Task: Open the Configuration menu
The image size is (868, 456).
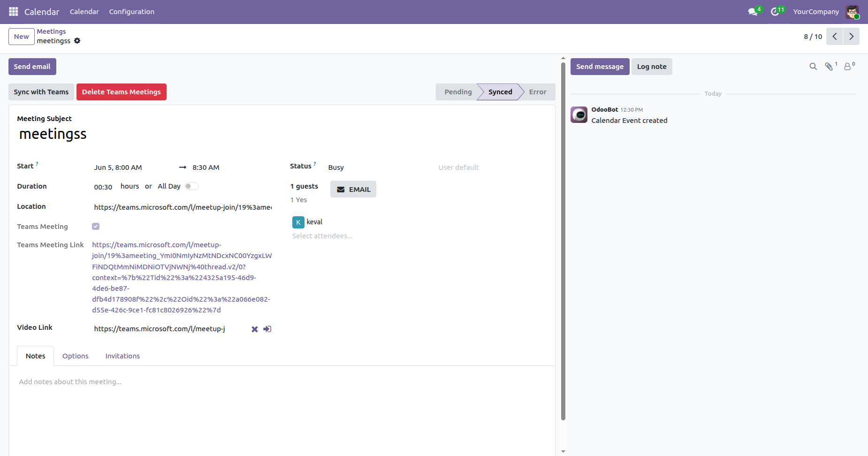Action: coord(132,12)
